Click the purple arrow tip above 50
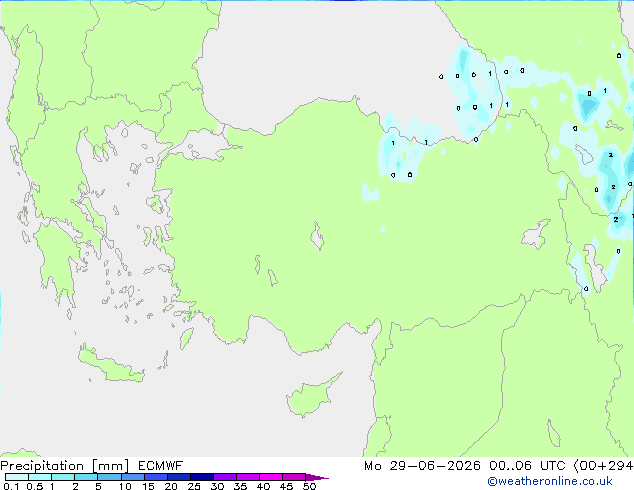 point(317,477)
